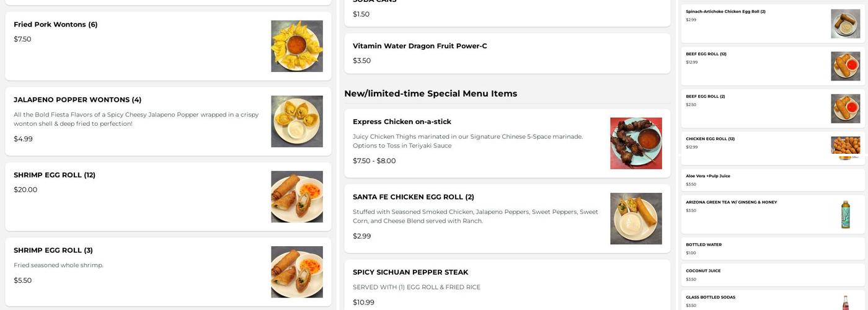
Task: Click the Bottled Water menu item
Action: 704,245
